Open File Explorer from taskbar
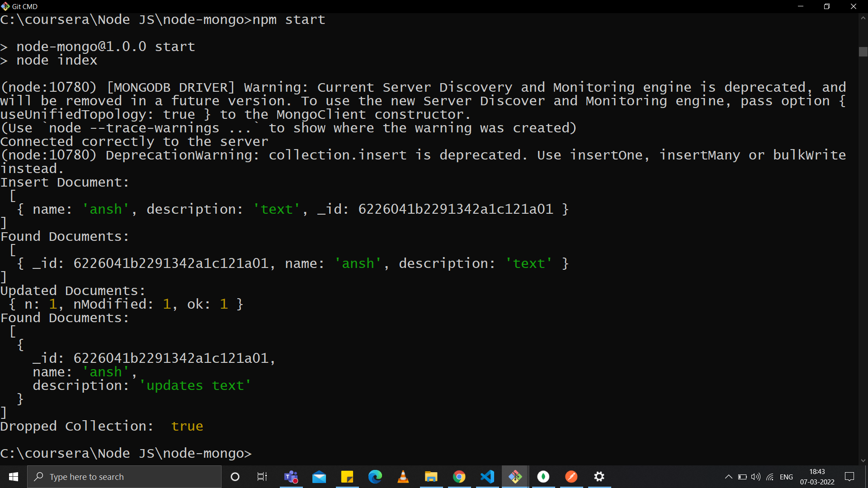Viewport: 868px width, 488px height. click(x=431, y=477)
